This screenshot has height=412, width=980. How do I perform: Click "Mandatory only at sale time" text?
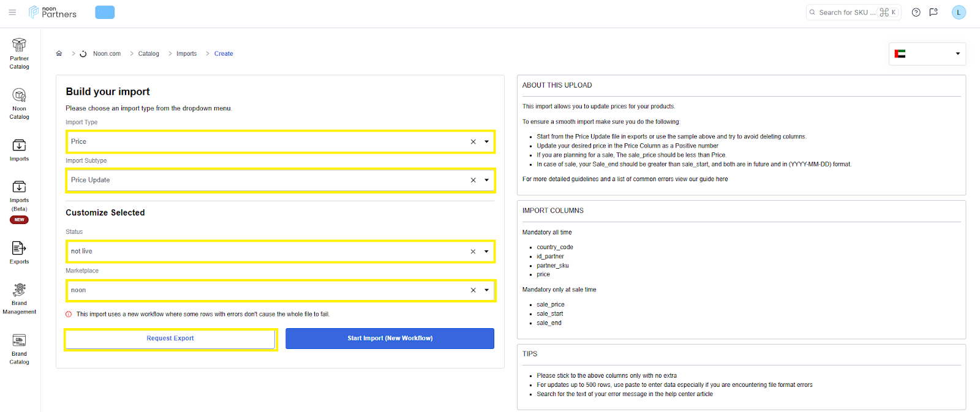(x=559, y=290)
